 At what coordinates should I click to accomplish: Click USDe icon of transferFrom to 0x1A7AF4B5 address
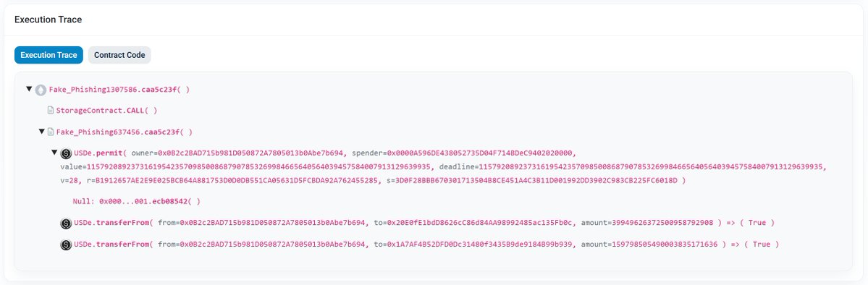pos(66,244)
